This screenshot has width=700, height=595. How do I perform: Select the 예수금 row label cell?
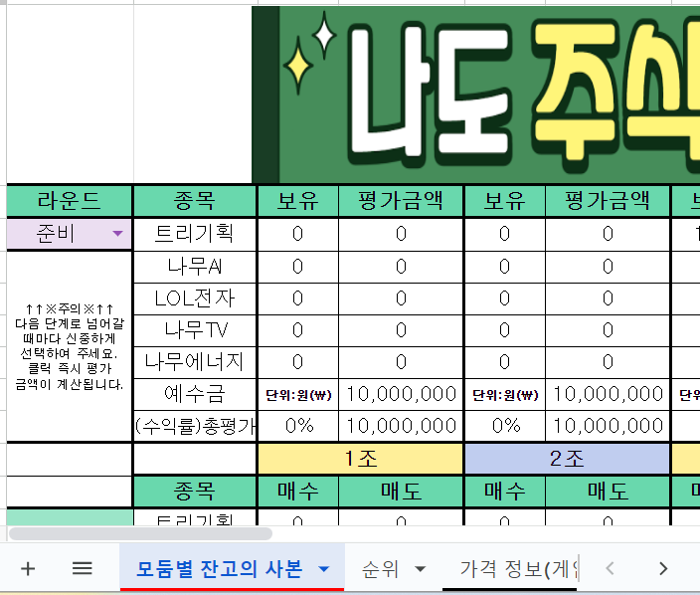pos(195,394)
